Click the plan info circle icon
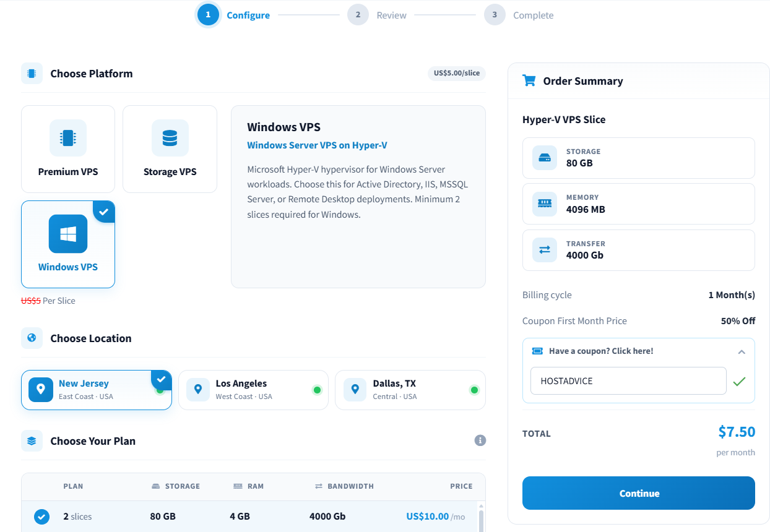770x532 pixels. (x=480, y=440)
